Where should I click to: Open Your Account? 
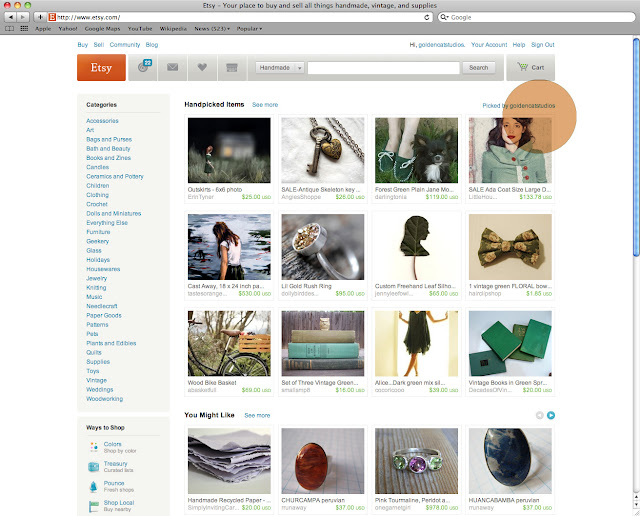489,44
